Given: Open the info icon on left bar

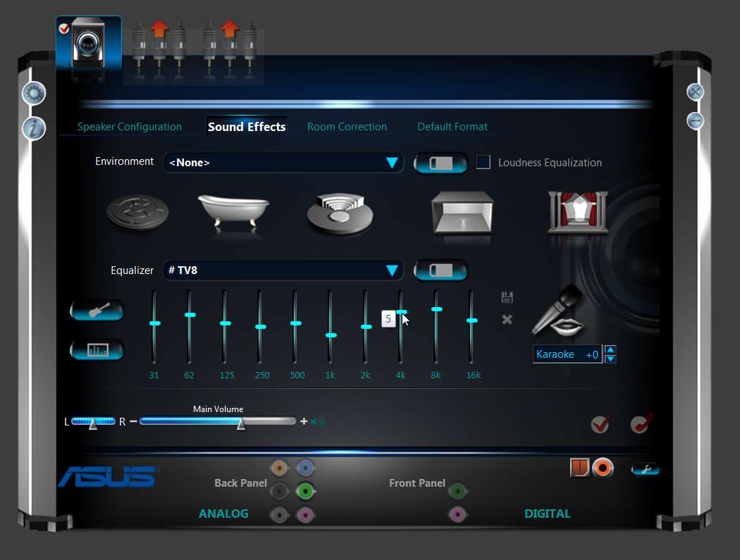Looking at the screenshot, I should [x=34, y=128].
